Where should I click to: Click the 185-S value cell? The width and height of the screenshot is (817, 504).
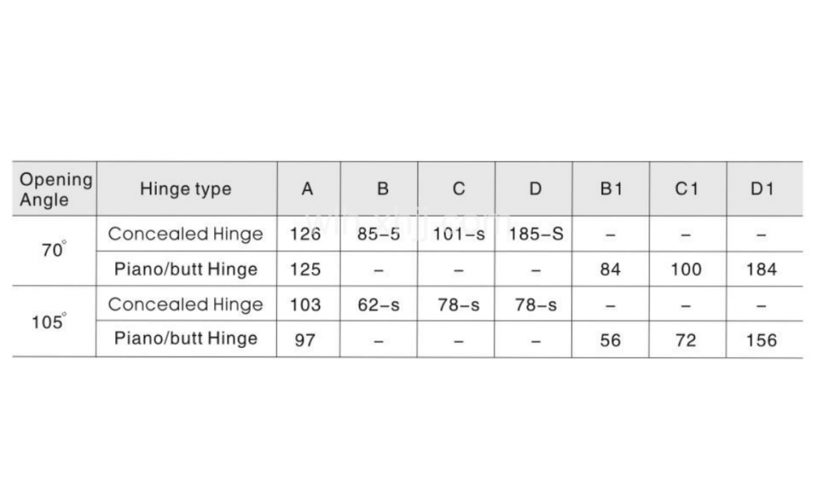tap(534, 234)
